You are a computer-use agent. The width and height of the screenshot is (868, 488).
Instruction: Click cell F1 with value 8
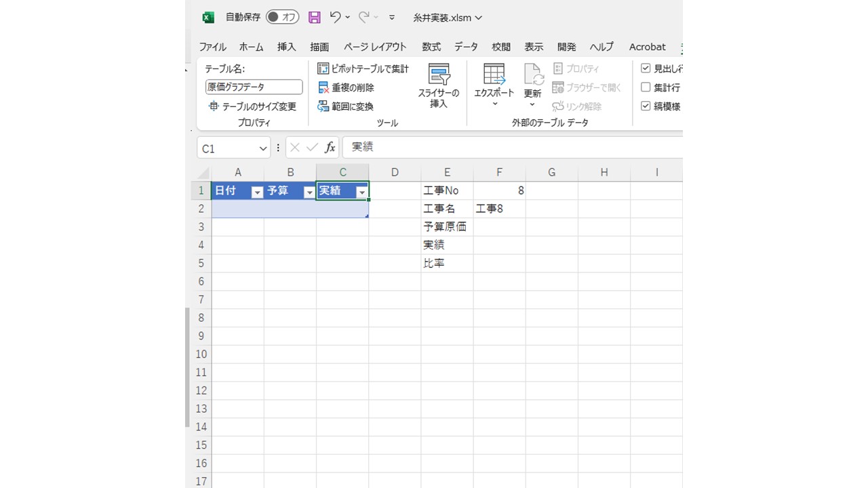[500, 190]
